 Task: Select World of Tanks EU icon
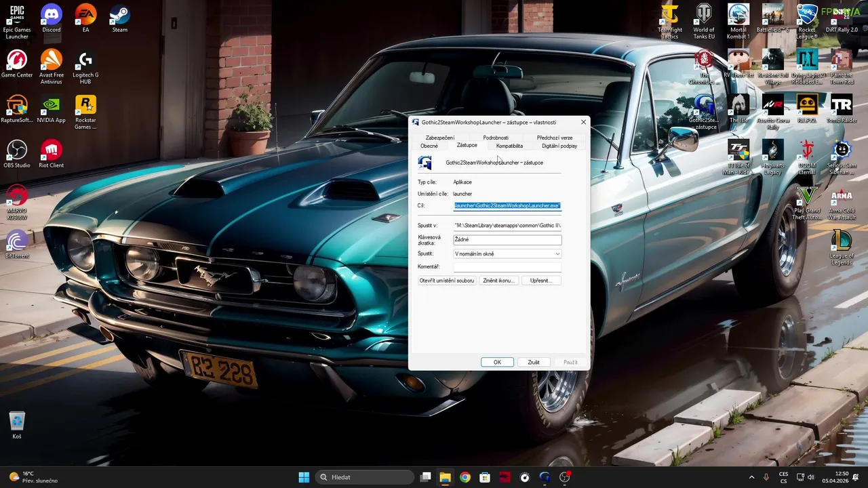(704, 22)
